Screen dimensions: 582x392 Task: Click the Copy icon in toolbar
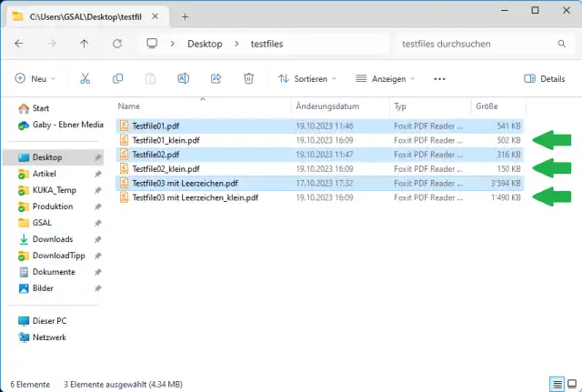[117, 79]
